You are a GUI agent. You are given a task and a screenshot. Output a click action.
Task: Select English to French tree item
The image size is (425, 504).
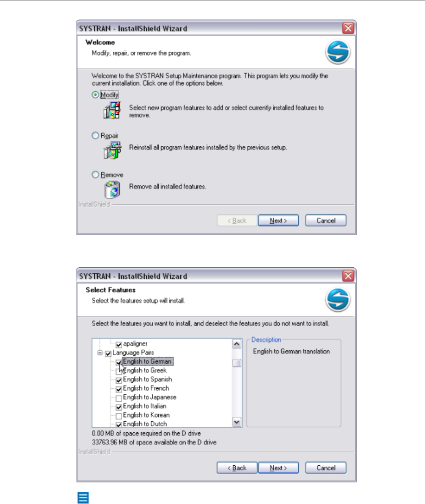(x=146, y=388)
